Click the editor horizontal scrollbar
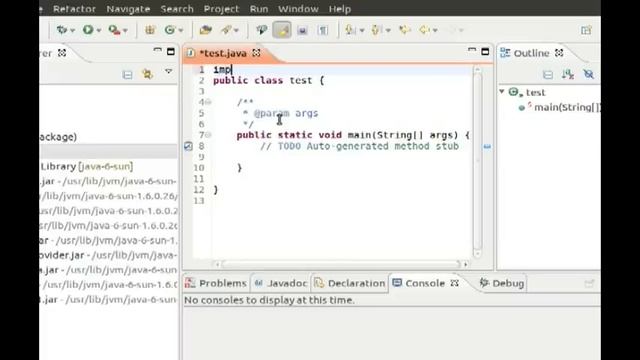 click(340, 264)
